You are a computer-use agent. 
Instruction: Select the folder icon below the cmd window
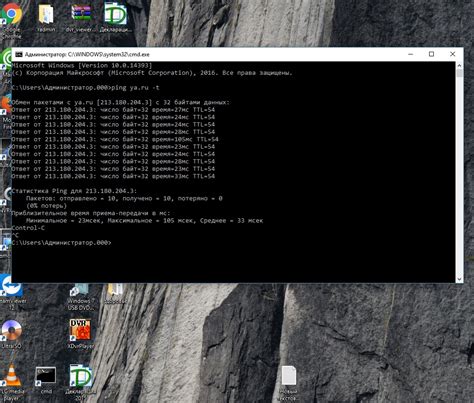[x=115, y=291]
